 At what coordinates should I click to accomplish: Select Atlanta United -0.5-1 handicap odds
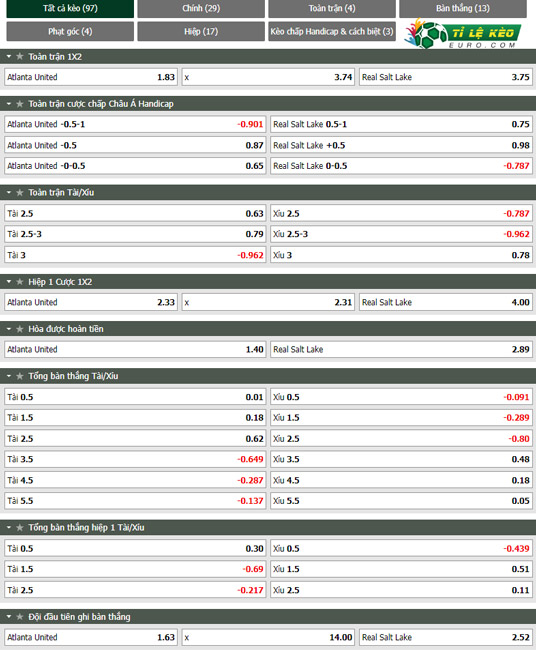pyautogui.click(x=135, y=124)
